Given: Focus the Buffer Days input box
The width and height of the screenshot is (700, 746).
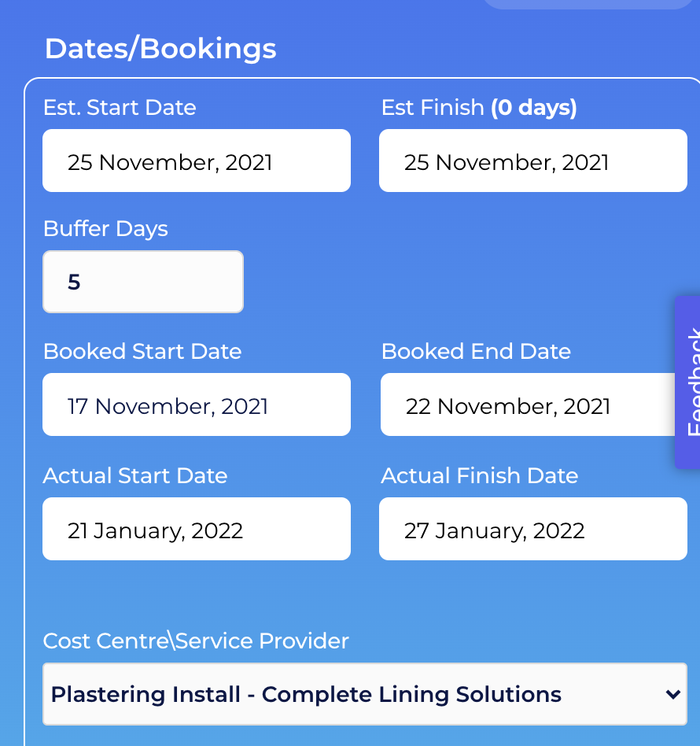Looking at the screenshot, I should click(143, 282).
